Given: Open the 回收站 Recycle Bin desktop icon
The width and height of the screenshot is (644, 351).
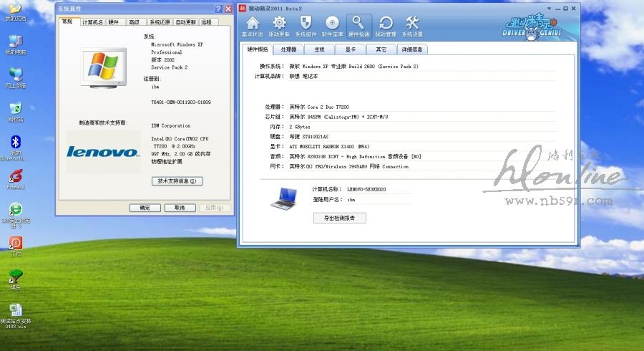Looking at the screenshot, I should pyautogui.click(x=15, y=110).
